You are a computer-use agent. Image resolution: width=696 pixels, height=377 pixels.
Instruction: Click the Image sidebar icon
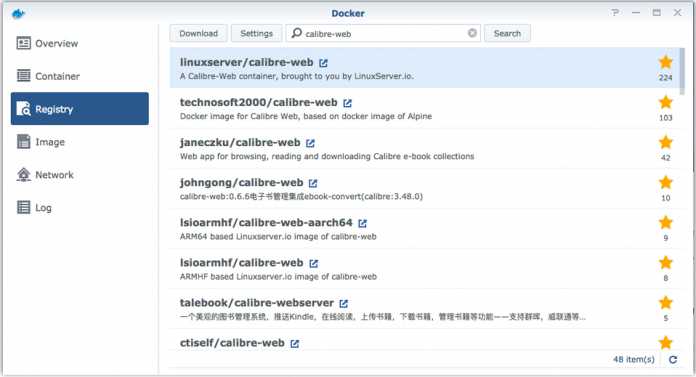click(24, 142)
